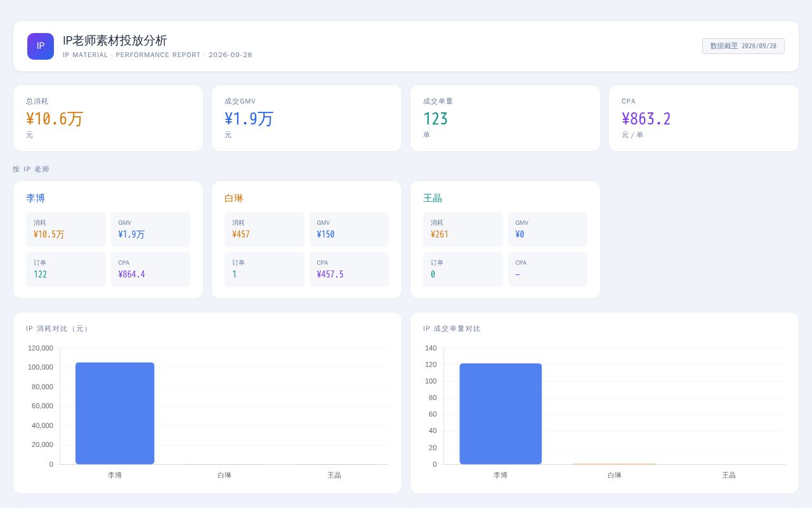812x508 pixels.
Task: Click 白琳's GMV value ¥150
Action: click(x=325, y=234)
